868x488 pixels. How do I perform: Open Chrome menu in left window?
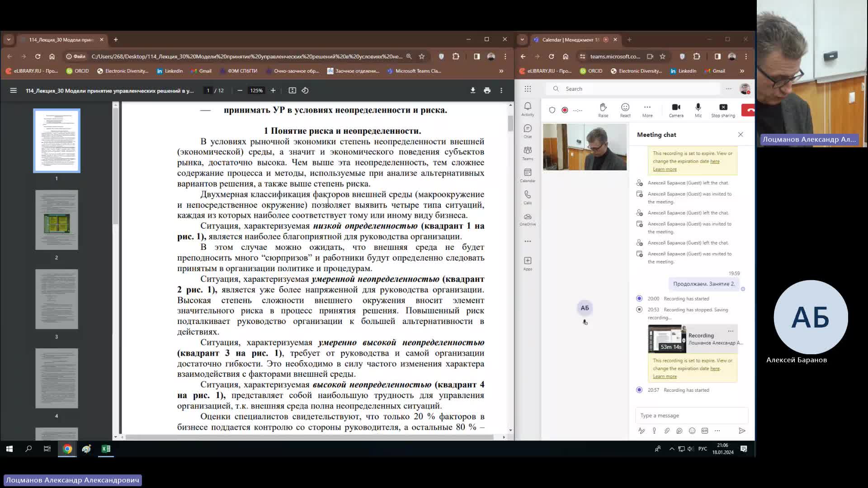pos(505,56)
